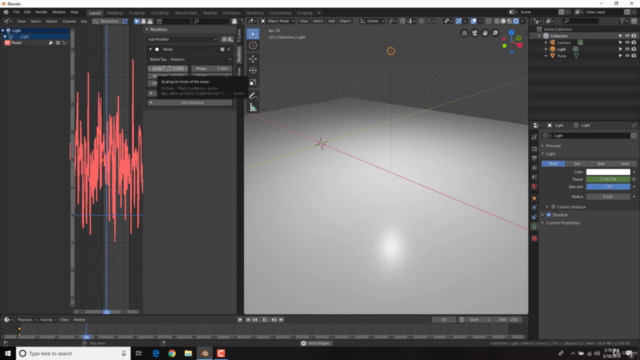Hide the Light object via eye icon
640x360 pixels.
pos(627,49)
